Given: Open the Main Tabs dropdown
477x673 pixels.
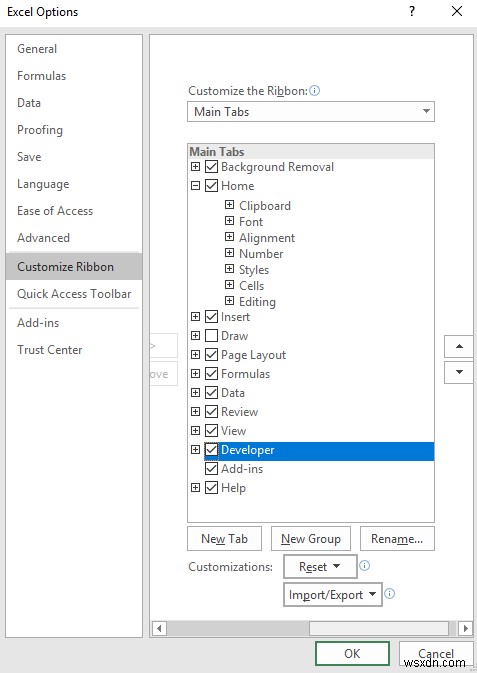Looking at the screenshot, I should 311,112.
